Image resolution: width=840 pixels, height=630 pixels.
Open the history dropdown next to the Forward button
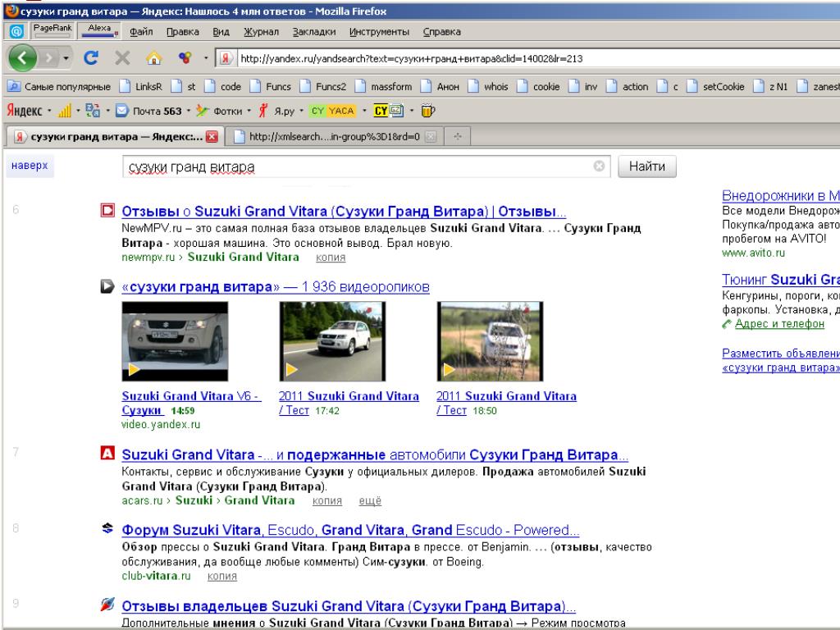coord(66,58)
